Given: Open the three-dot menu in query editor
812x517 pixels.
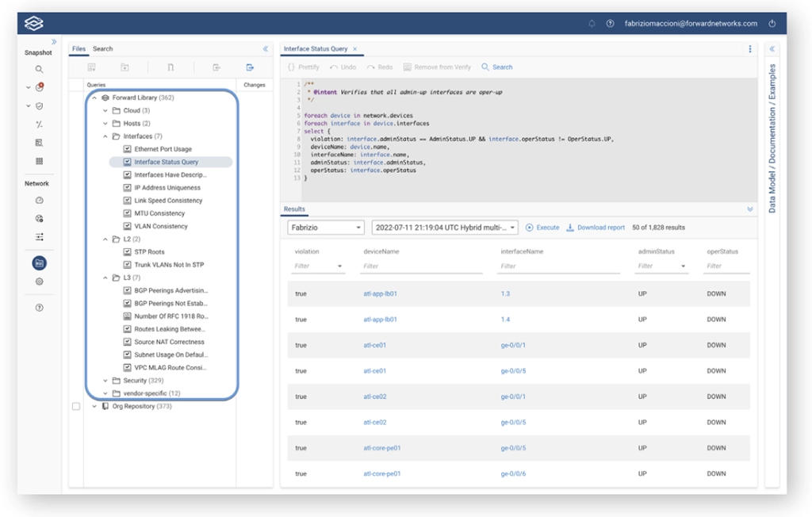Looking at the screenshot, I should [x=750, y=49].
